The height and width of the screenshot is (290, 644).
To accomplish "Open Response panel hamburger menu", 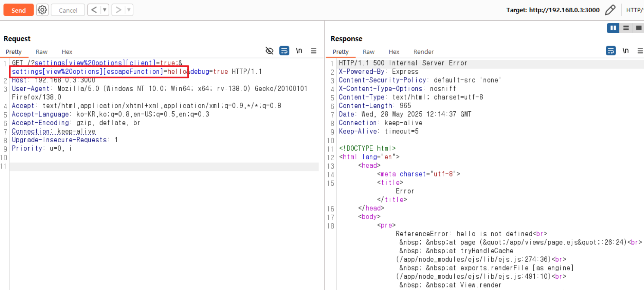I will tap(640, 51).
